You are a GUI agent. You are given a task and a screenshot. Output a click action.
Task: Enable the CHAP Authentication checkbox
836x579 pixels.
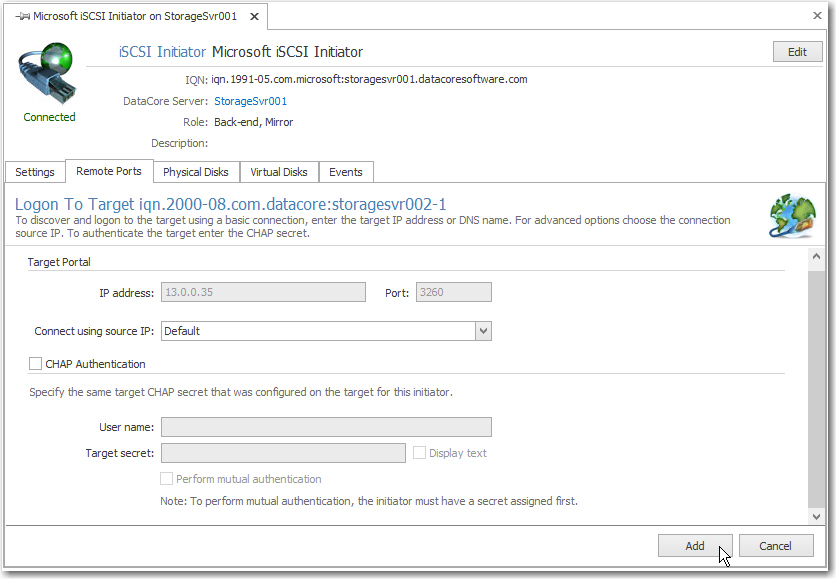(36, 364)
